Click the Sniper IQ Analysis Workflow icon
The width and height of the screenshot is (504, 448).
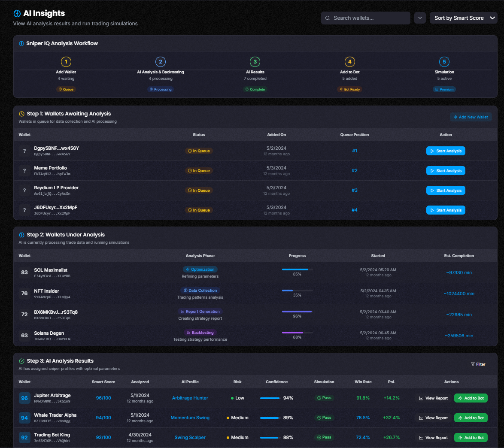click(x=21, y=43)
